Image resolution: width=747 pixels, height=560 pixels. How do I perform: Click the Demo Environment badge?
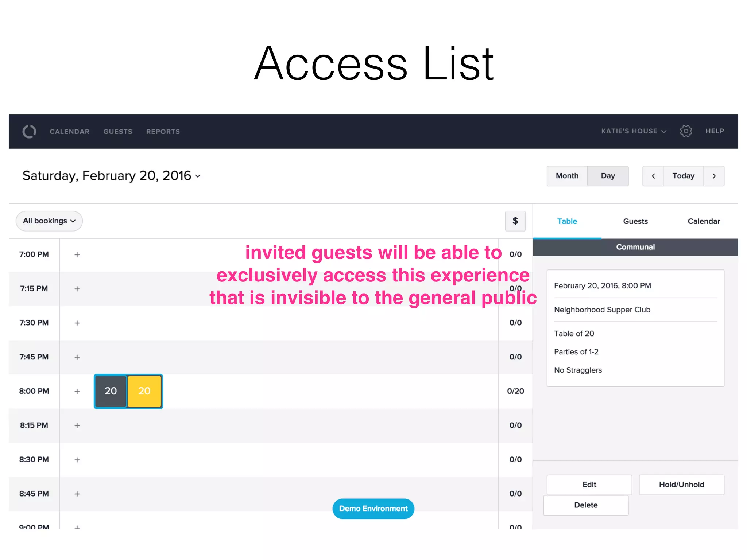point(373,509)
